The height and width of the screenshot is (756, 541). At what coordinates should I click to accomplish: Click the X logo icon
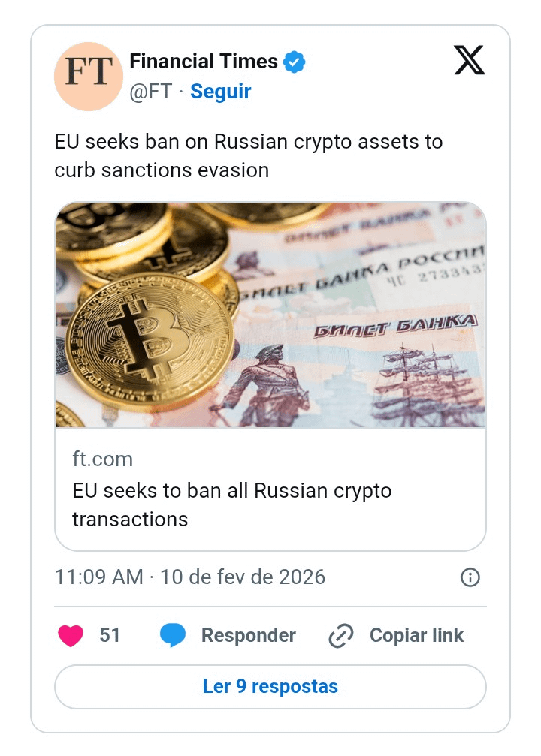[470, 60]
